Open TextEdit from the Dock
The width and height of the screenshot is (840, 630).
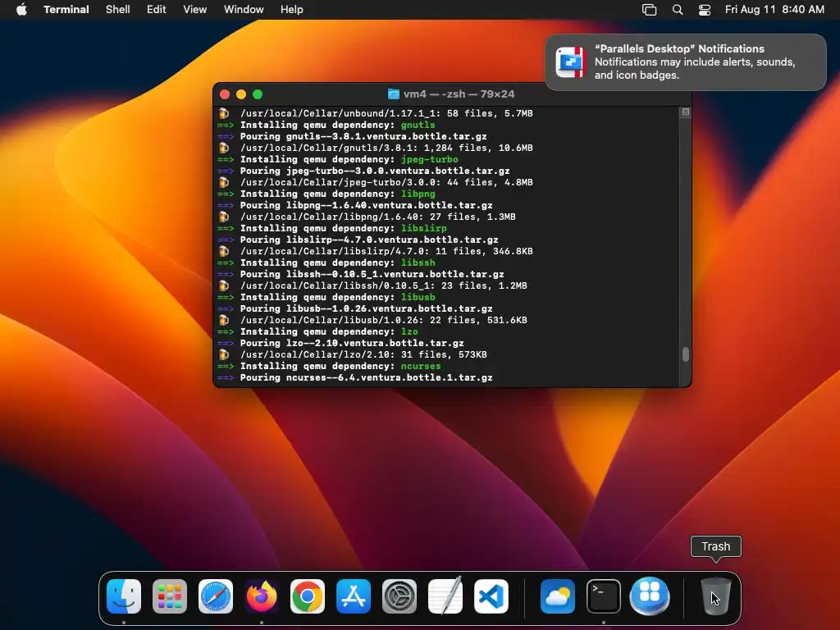tap(445, 596)
